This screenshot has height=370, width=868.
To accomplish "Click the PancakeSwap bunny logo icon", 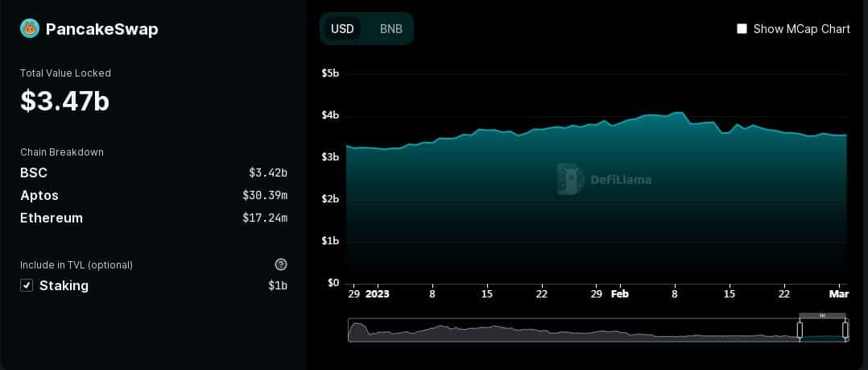I will point(30,29).
